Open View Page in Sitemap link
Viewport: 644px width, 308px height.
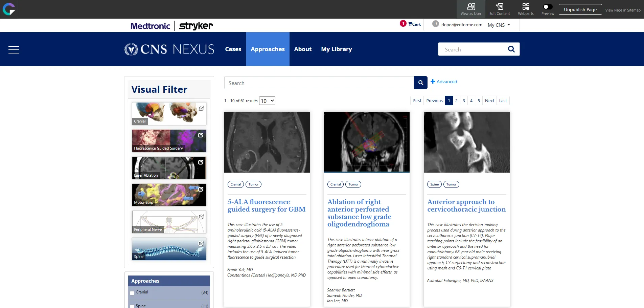pos(623,10)
